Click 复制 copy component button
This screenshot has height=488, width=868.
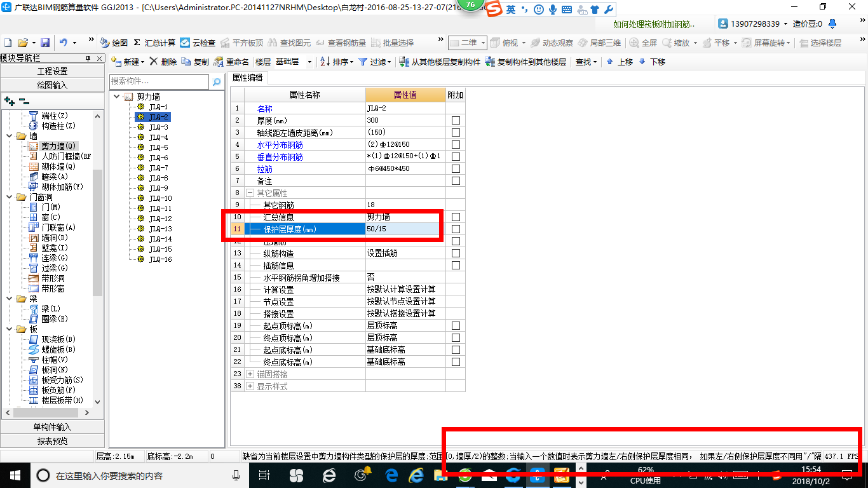tap(195, 62)
